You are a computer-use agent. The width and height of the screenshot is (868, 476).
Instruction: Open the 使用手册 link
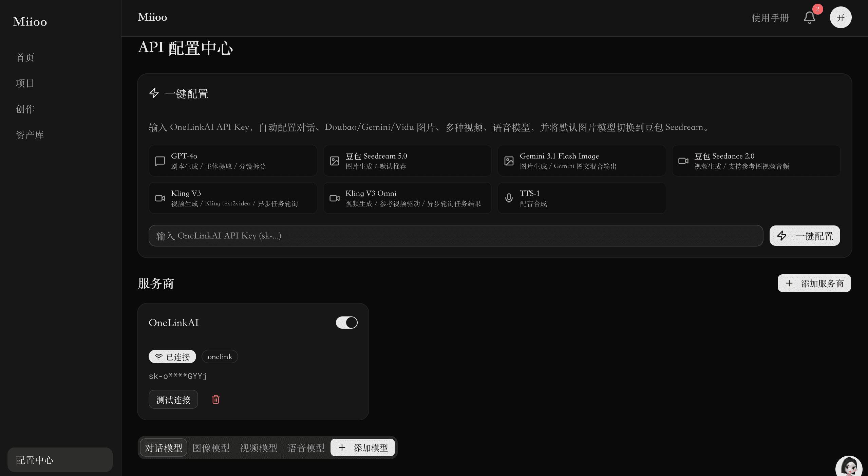click(770, 18)
